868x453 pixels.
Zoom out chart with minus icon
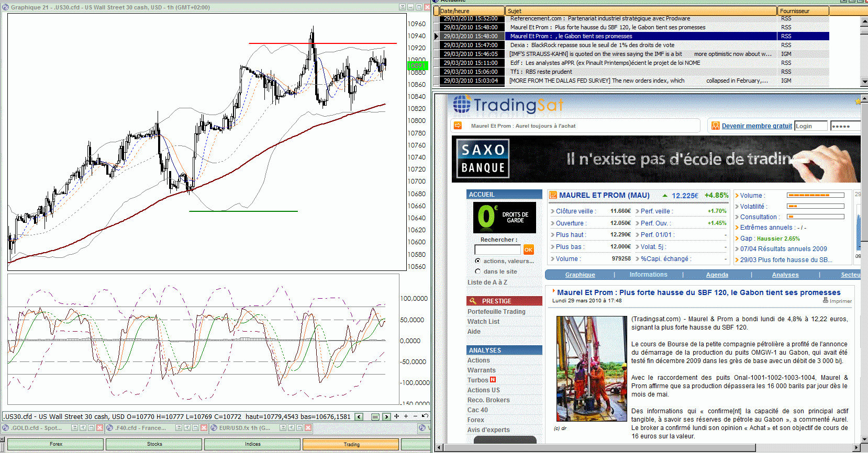click(415, 416)
